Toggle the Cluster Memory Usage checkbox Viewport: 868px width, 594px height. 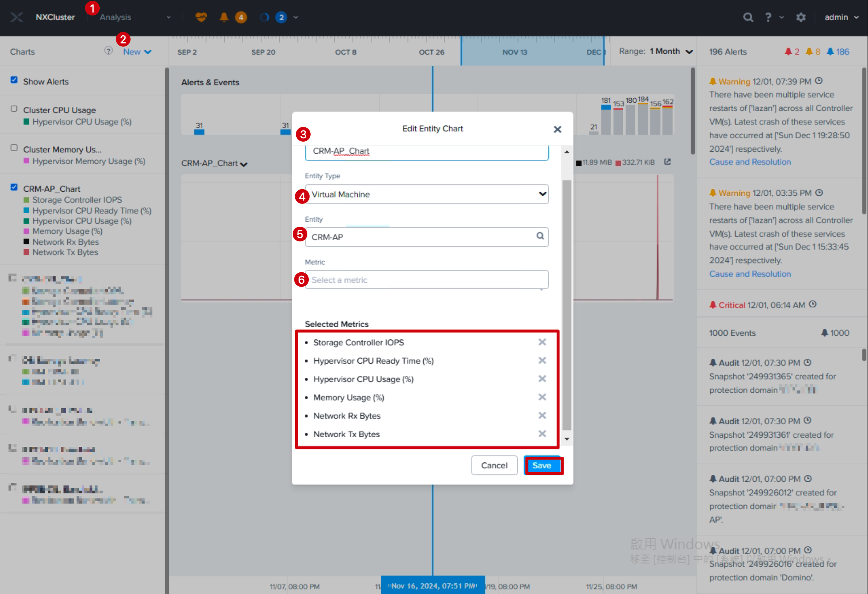14,148
